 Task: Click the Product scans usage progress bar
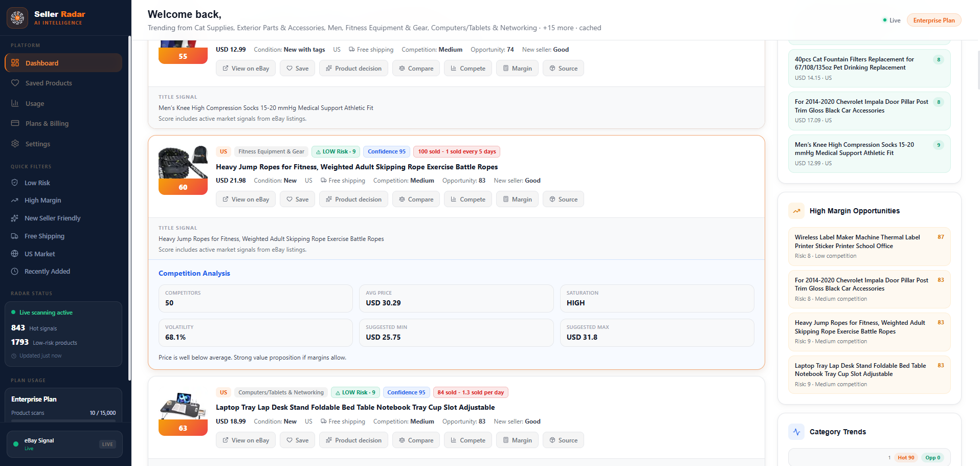click(63, 421)
